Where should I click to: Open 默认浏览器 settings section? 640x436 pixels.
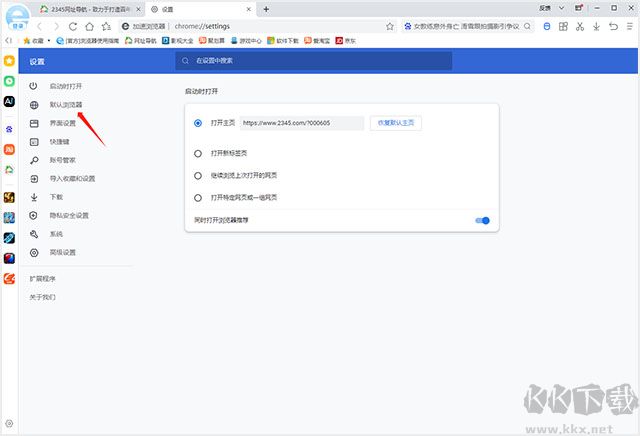[x=66, y=105]
